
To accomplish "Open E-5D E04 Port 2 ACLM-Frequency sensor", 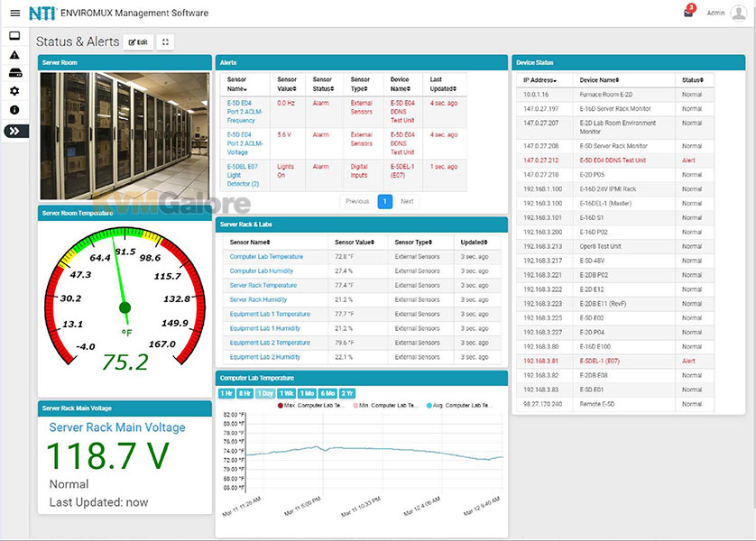I will (x=244, y=112).
